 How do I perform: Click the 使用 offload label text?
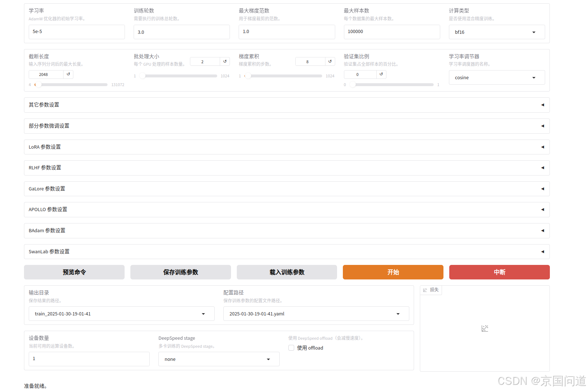tap(310, 348)
